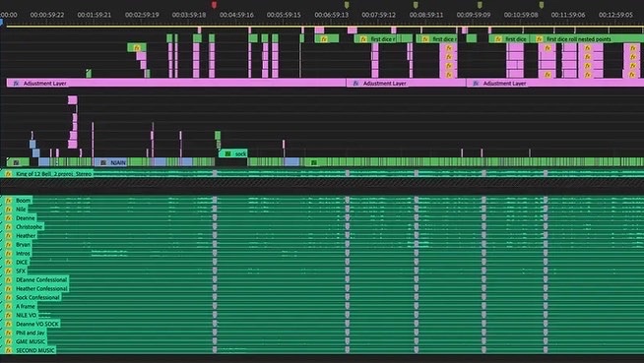Click the olive marker nearest 00:09:59:09
Screen dimensions: 644x363
(x=480, y=5)
